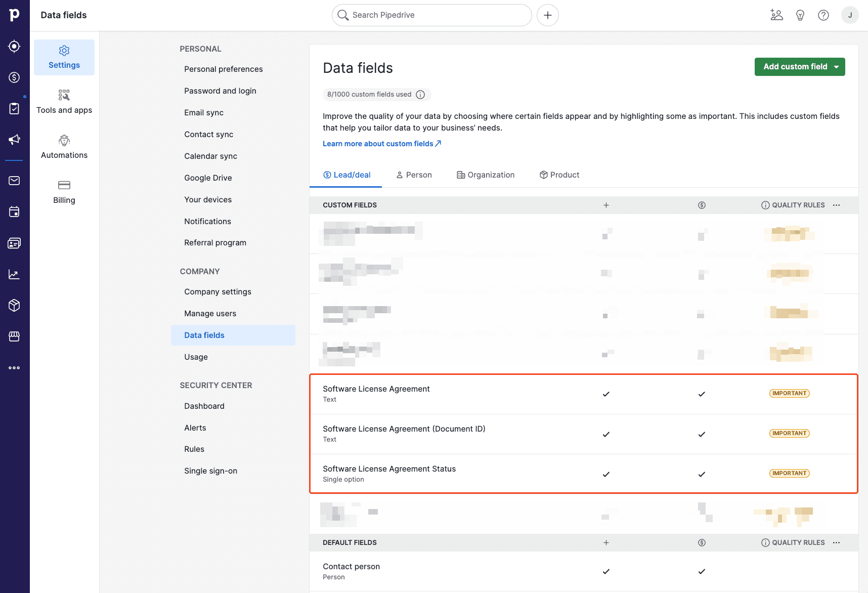
Task: Open Insights chart icon in sidebar
Action: tap(15, 274)
